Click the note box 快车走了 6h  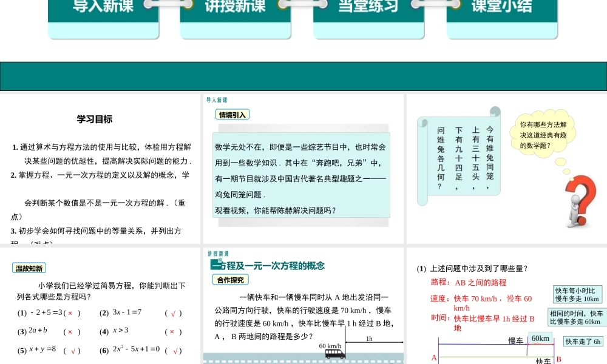(x=583, y=342)
